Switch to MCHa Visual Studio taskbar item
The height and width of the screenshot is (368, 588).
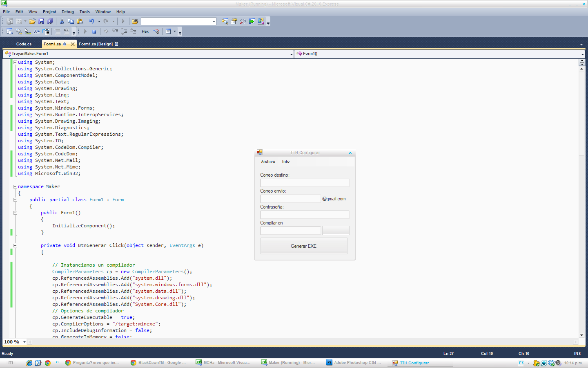223,363
